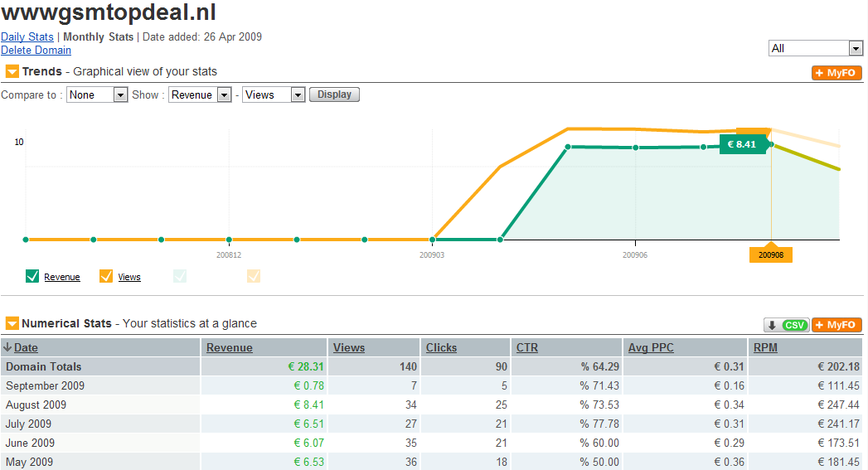Image resolution: width=868 pixels, height=470 pixels.
Task: Select the June 2009 row label
Action: point(30,443)
